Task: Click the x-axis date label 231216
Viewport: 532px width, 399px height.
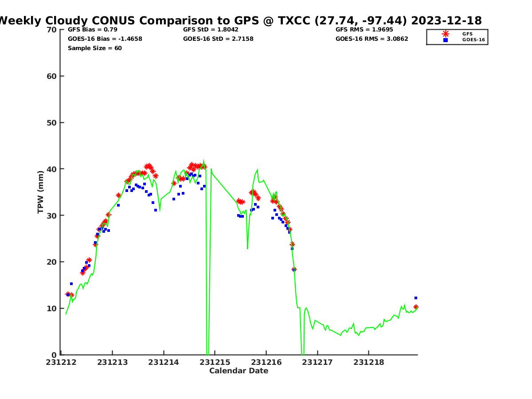Action: click(x=266, y=362)
